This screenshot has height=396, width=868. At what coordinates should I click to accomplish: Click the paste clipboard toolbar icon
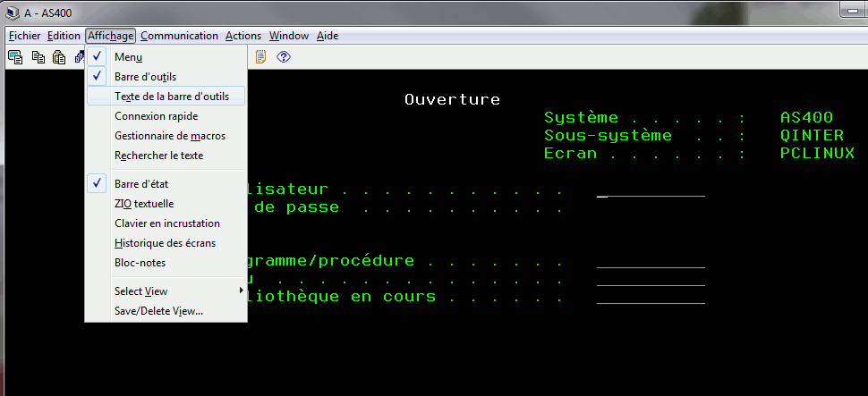pos(59,57)
